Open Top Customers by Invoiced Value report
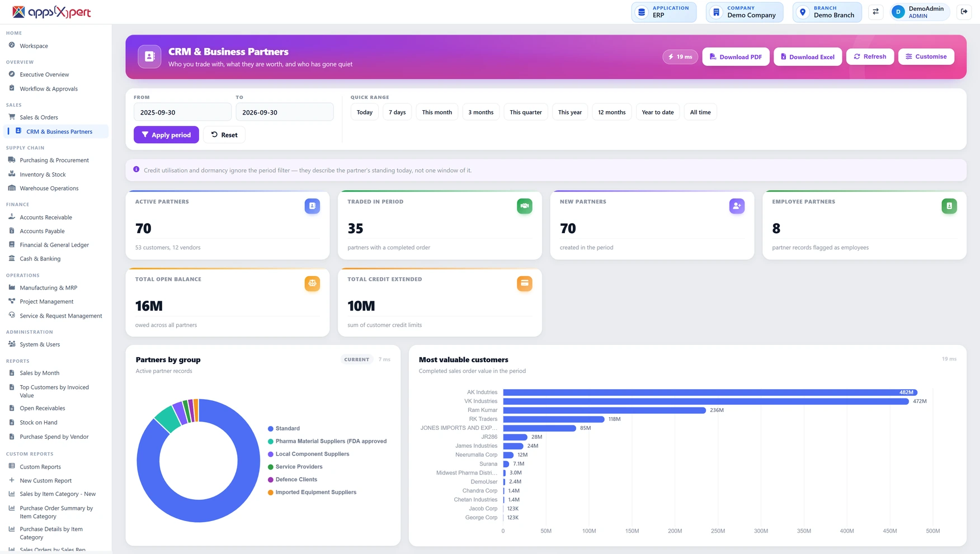This screenshot has height=554, width=980. [x=54, y=391]
